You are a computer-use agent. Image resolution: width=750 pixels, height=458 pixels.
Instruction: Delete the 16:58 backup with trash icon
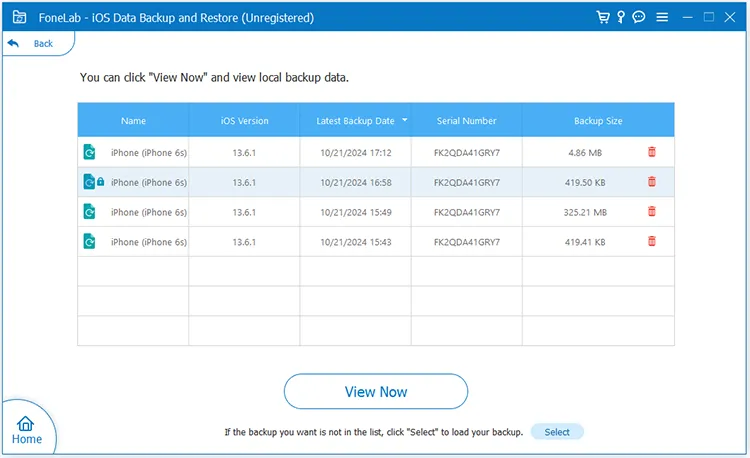pos(651,182)
